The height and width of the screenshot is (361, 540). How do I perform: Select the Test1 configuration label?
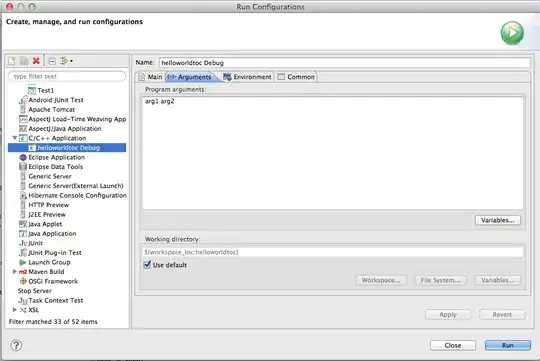[46, 91]
